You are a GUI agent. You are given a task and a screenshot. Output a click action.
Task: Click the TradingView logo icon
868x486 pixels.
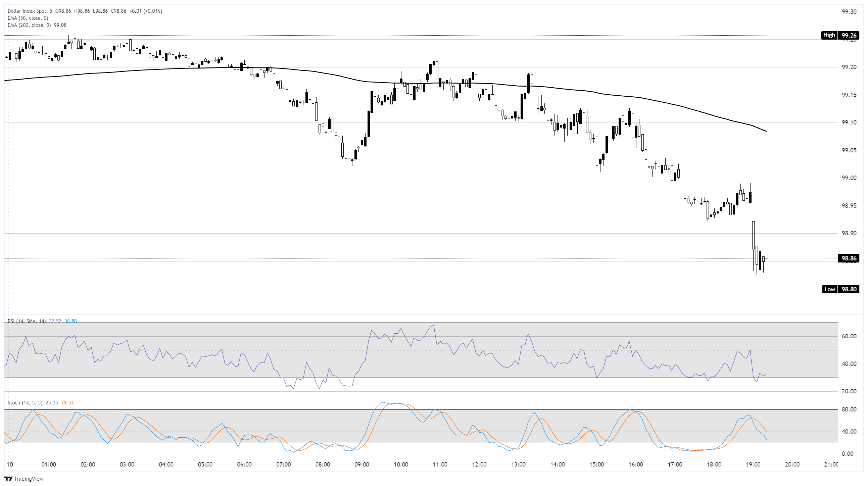click(8, 479)
